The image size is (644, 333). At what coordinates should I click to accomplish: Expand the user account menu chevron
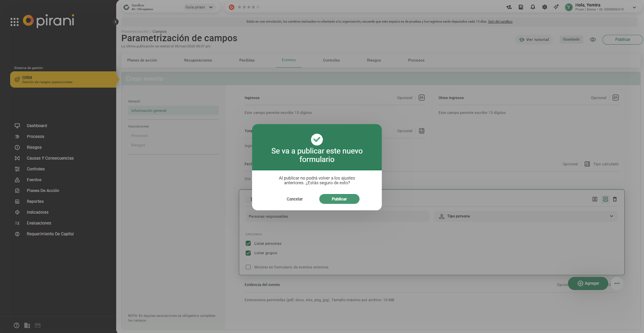[x=634, y=7]
